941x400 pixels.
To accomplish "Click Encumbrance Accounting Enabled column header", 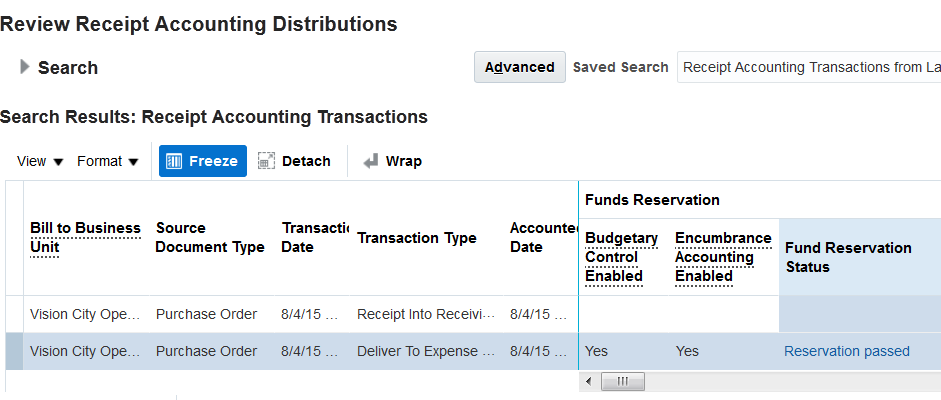I will coord(723,257).
